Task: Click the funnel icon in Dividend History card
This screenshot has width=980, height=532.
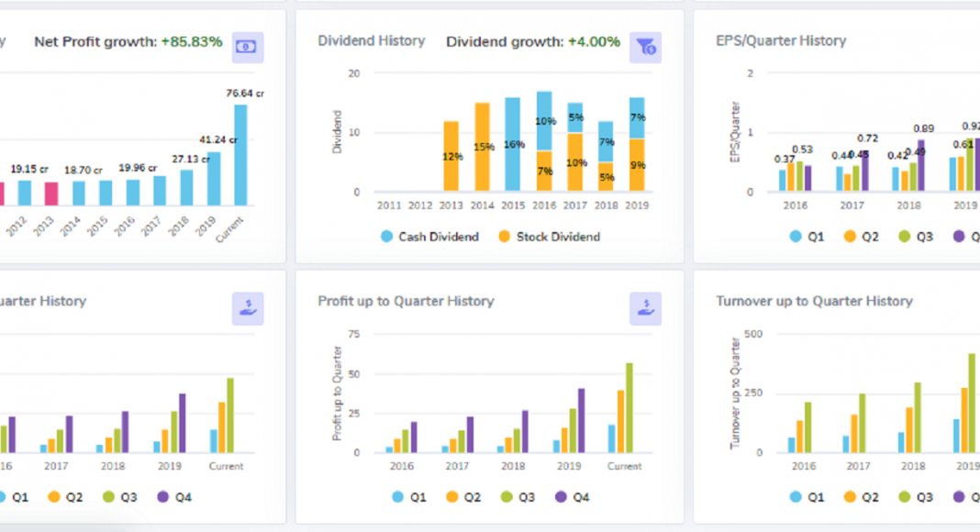Action: click(645, 47)
